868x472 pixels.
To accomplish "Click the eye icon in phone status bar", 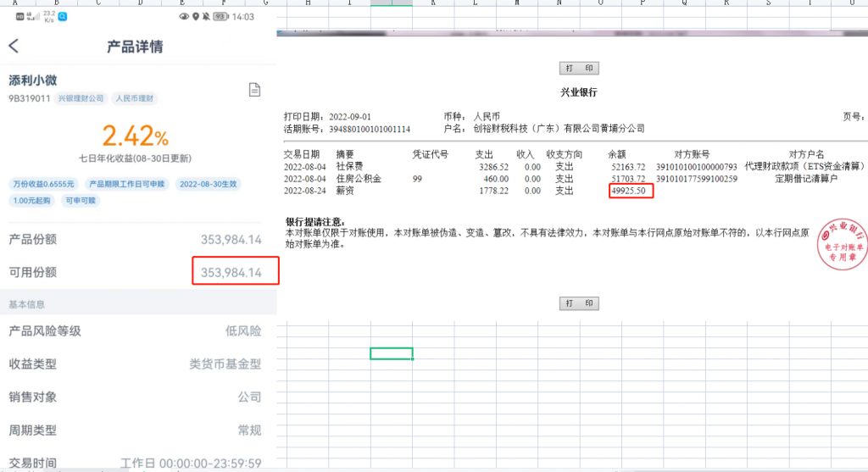I will (184, 17).
